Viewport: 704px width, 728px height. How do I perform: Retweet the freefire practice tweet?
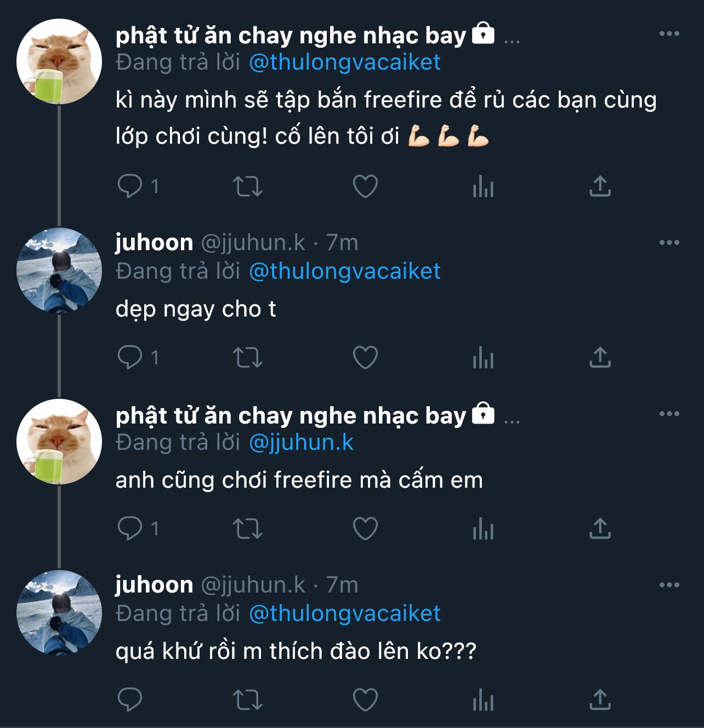(x=248, y=187)
